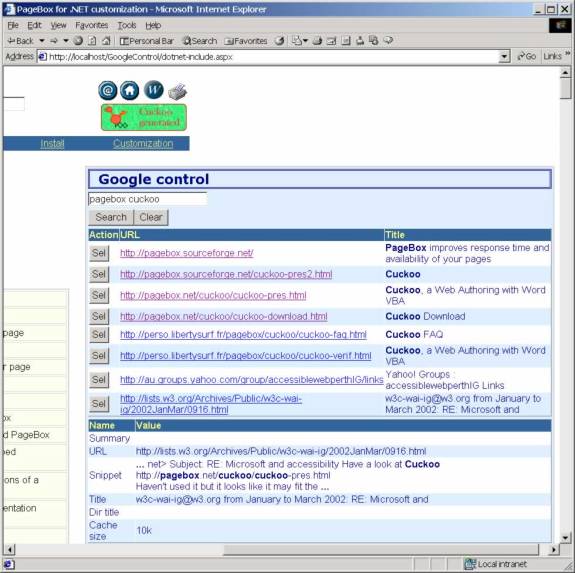Click the Messenger speech bubble icon
Viewport: 575px width, 573px height.
click(x=388, y=41)
